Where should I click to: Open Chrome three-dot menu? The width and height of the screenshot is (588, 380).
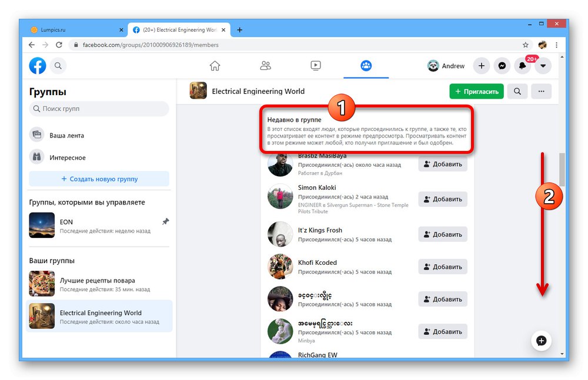tap(556, 45)
